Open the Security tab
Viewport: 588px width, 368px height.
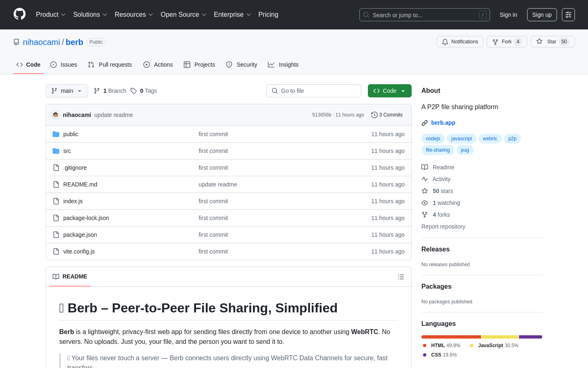pos(242,65)
